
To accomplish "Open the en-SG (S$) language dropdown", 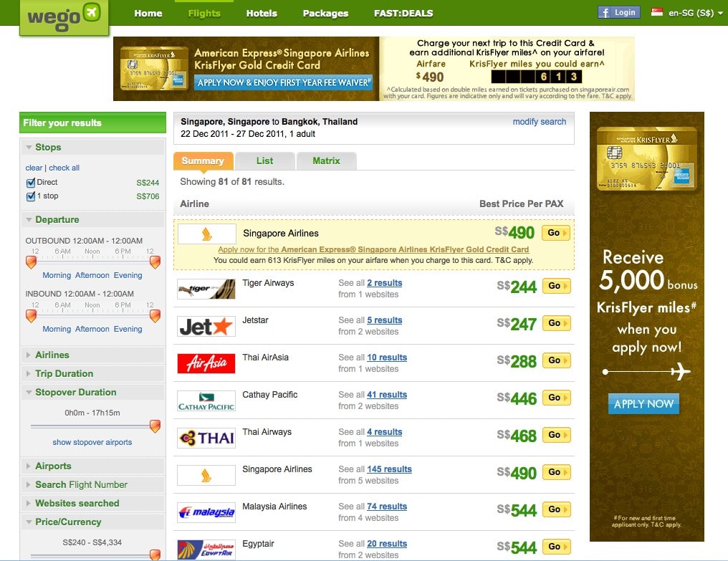I will 695,13.
